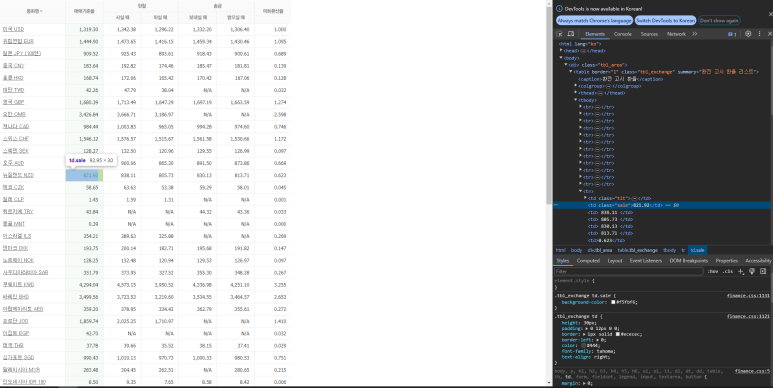Click the #444 text color swatch
Screen dimensions: 773x388
585,346
